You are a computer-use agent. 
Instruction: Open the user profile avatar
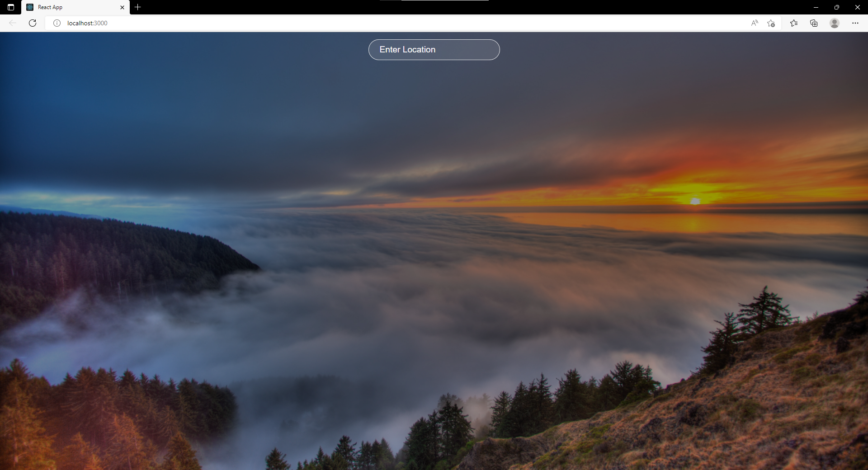tap(835, 23)
